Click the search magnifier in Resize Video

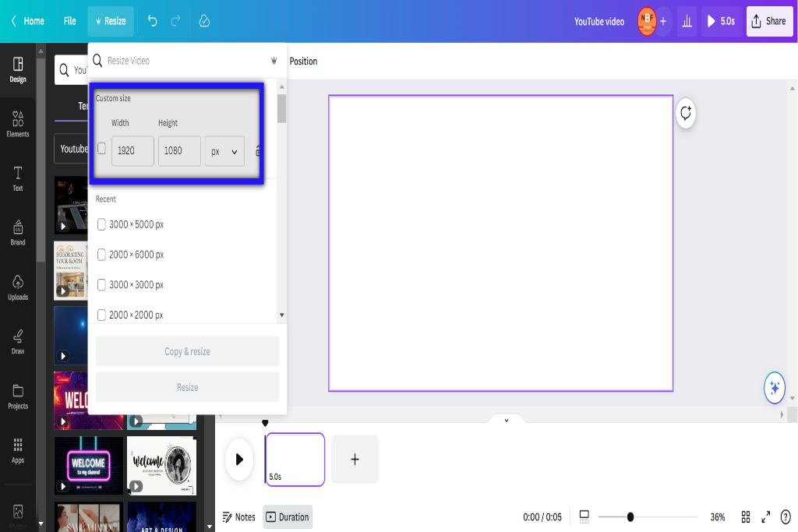click(97, 61)
